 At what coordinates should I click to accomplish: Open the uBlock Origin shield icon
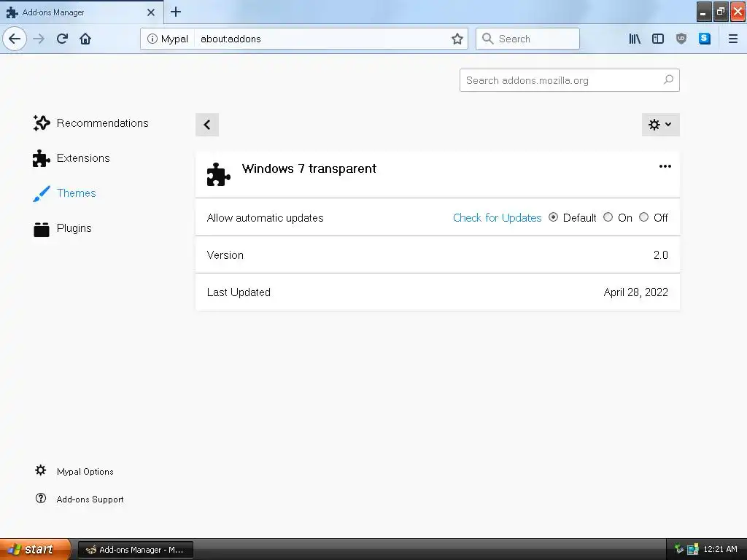pos(681,39)
